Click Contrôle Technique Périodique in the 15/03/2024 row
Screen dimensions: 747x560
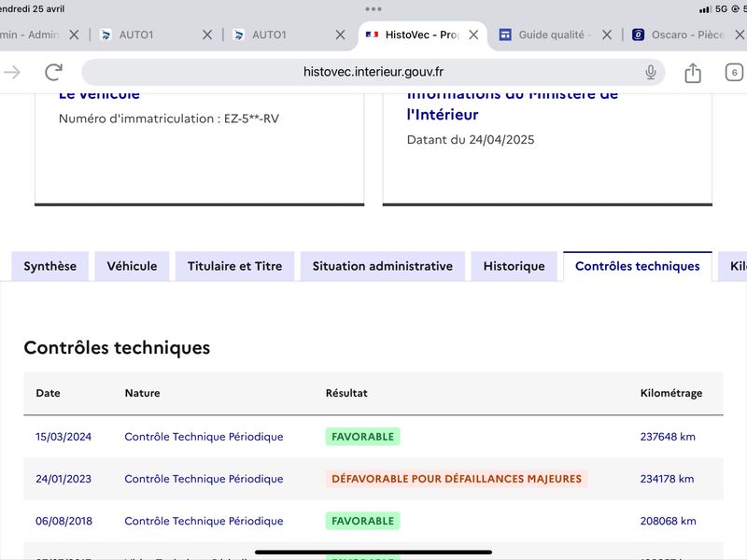click(x=204, y=437)
